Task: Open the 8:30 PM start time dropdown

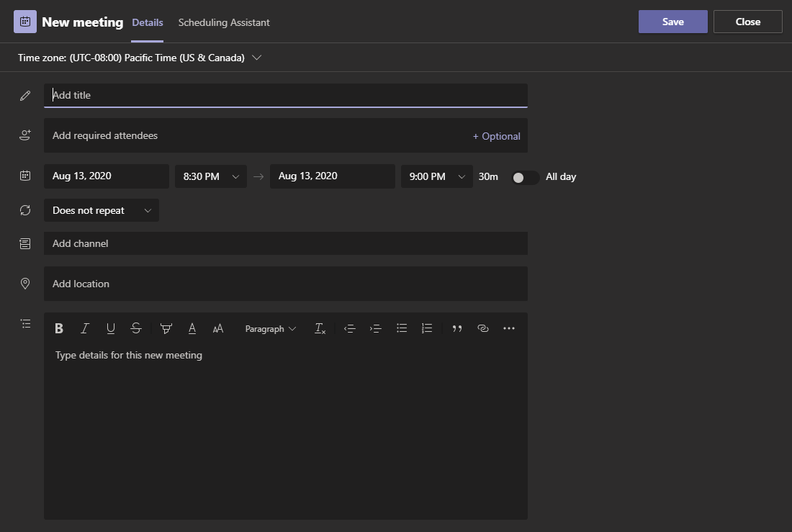Action: tap(211, 176)
